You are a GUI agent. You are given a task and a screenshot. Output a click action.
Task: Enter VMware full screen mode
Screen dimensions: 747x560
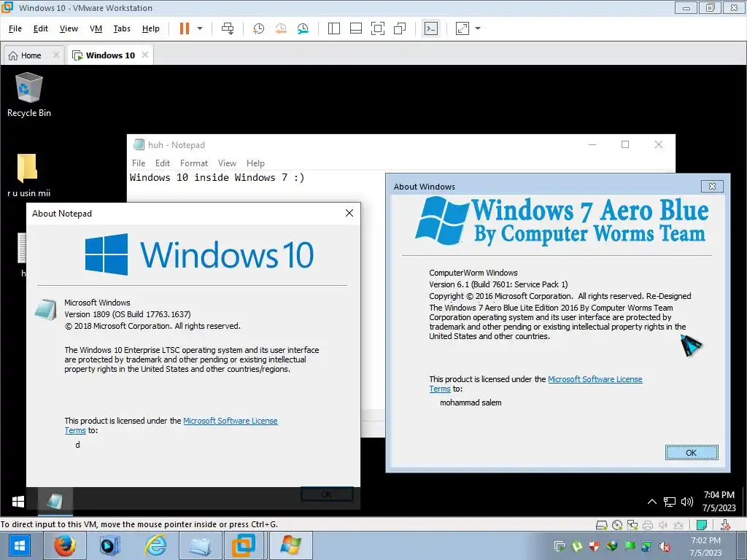tap(378, 28)
